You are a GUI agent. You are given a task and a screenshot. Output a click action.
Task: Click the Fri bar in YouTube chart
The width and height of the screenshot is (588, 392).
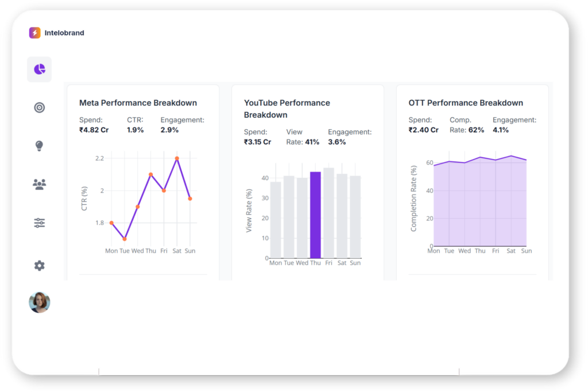(328, 212)
